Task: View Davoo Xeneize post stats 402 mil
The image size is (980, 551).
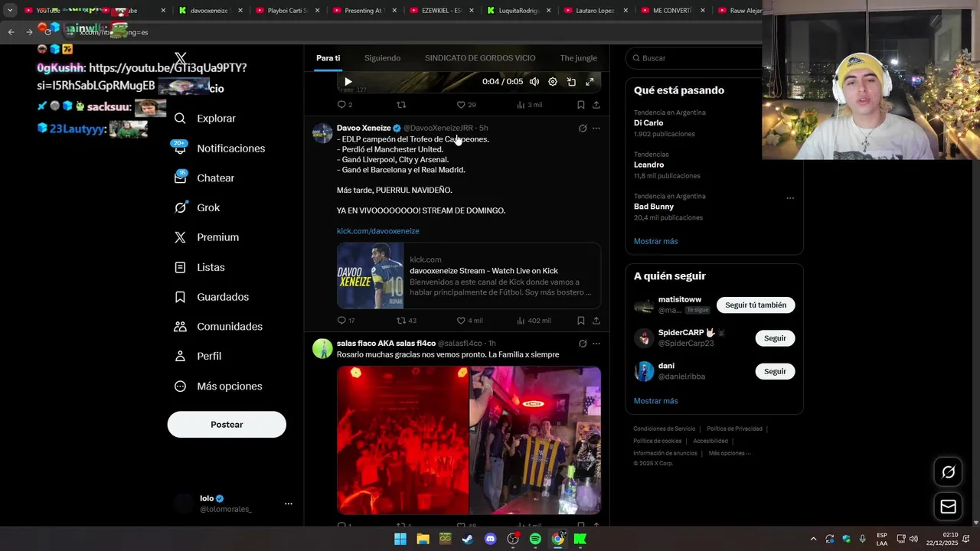Action: (534, 321)
